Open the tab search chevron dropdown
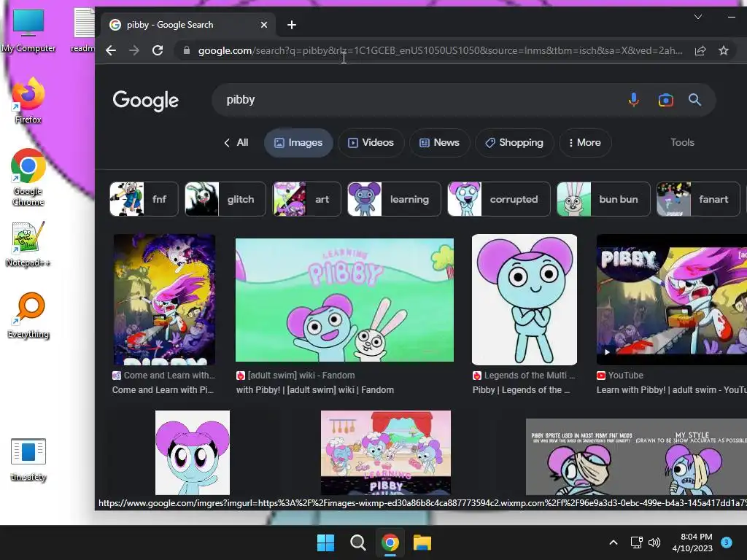This screenshot has height=560, width=747. pyautogui.click(x=698, y=17)
